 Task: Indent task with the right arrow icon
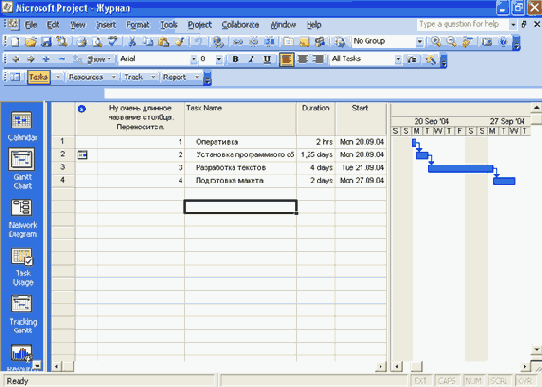[31, 59]
